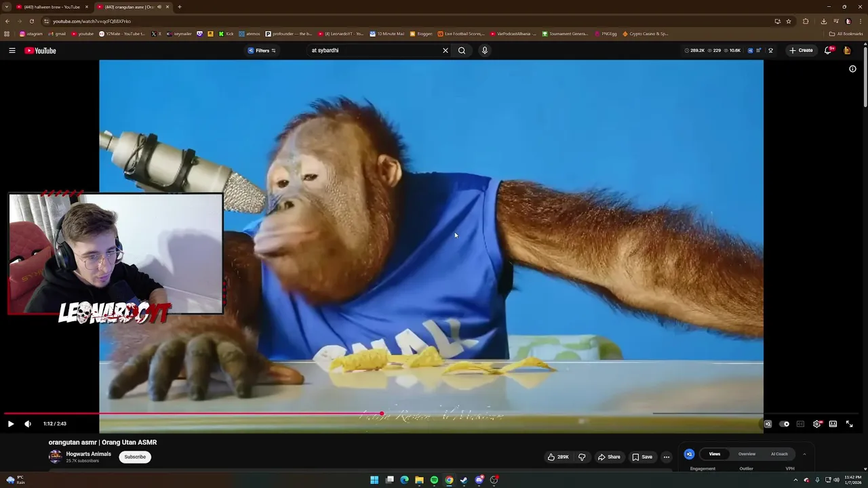Expand the All Bookmarks folder
Image resolution: width=868 pixels, height=488 pixels.
coord(846,33)
